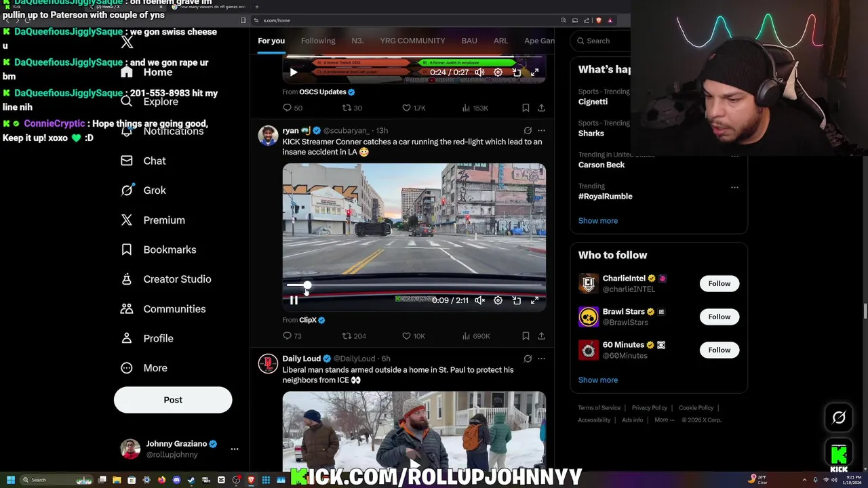This screenshot has height=488, width=868.
Task: Open Discord from the taskbar
Action: 176,480
